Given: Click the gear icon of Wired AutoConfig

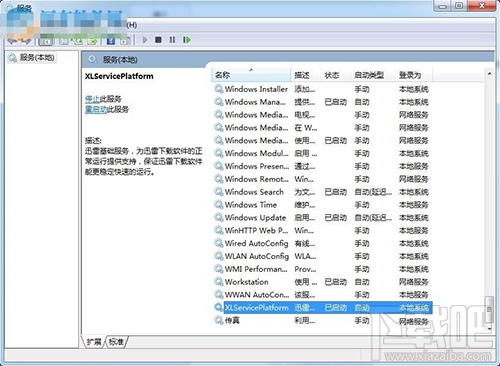Looking at the screenshot, I should [x=219, y=243].
